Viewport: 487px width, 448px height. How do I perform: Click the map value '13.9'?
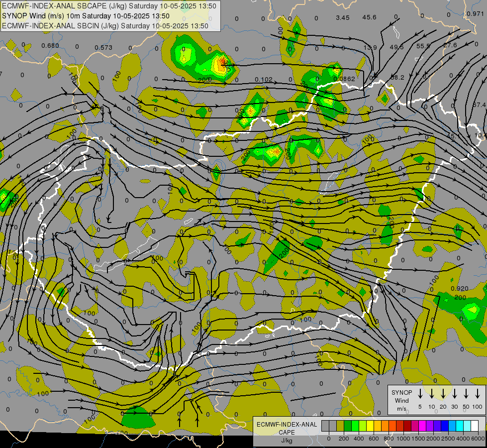coord(370,48)
